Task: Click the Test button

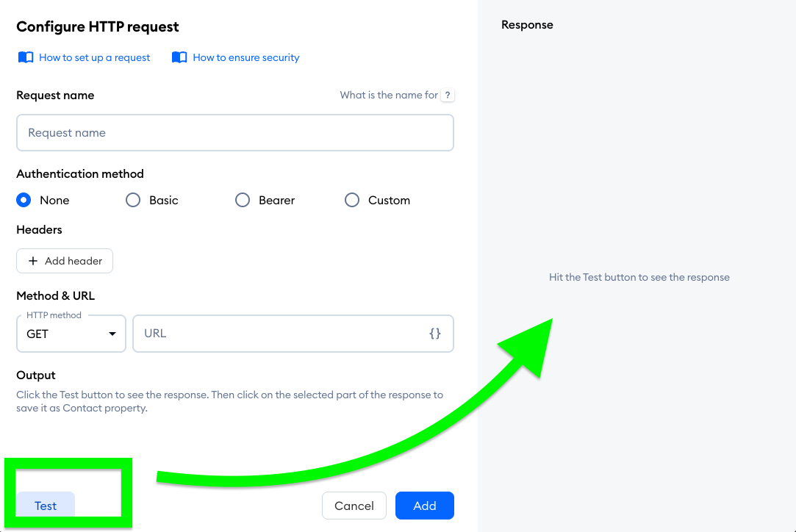Action: tap(46, 506)
